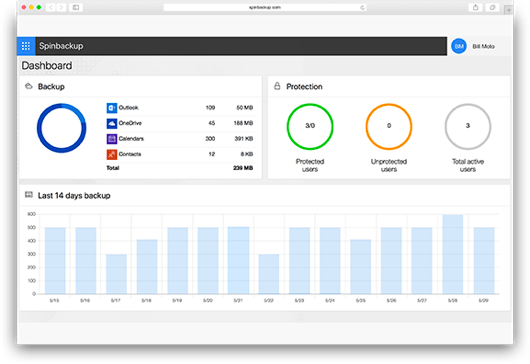
Task: Click the browser share icon
Action: (x=475, y=7)
